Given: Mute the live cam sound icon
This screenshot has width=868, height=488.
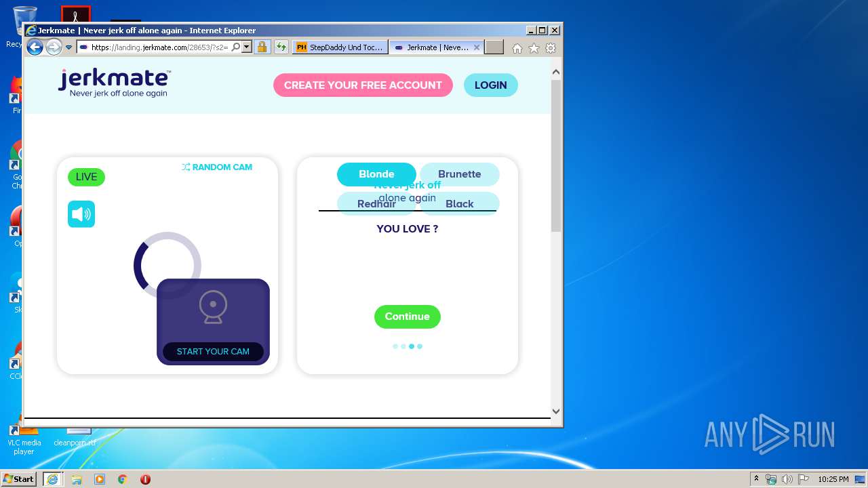Looking at the screenshot, I should pyautogui.click(x=81, y=214).
